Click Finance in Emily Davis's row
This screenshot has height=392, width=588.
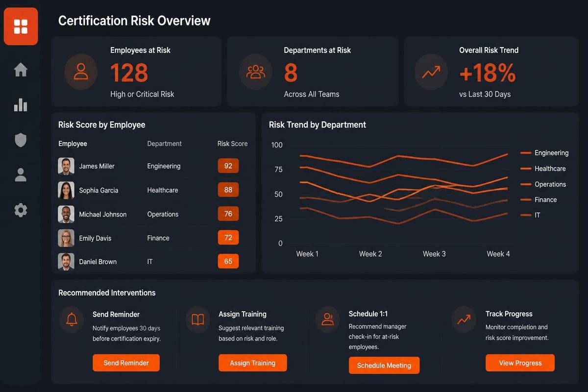pyautogui.click(x=158, y=238)
